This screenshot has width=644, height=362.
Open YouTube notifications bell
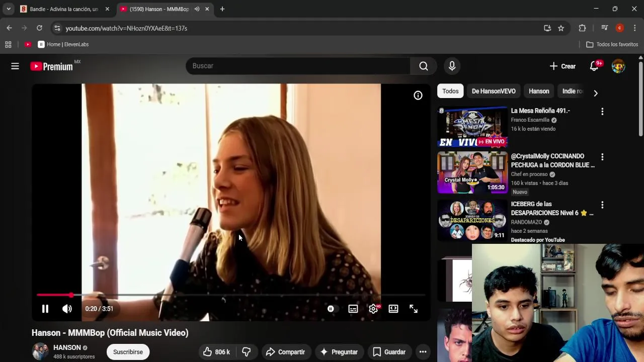tap(594, 66)
